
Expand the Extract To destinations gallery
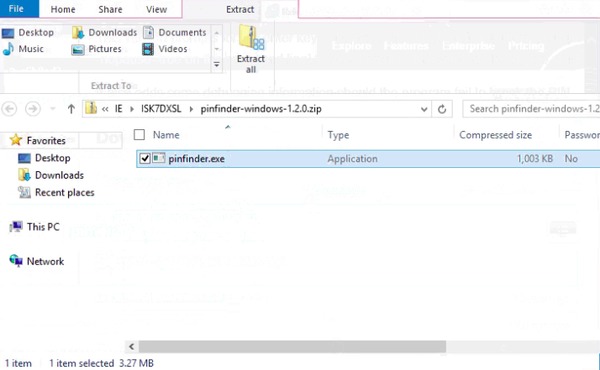point(217,65)
